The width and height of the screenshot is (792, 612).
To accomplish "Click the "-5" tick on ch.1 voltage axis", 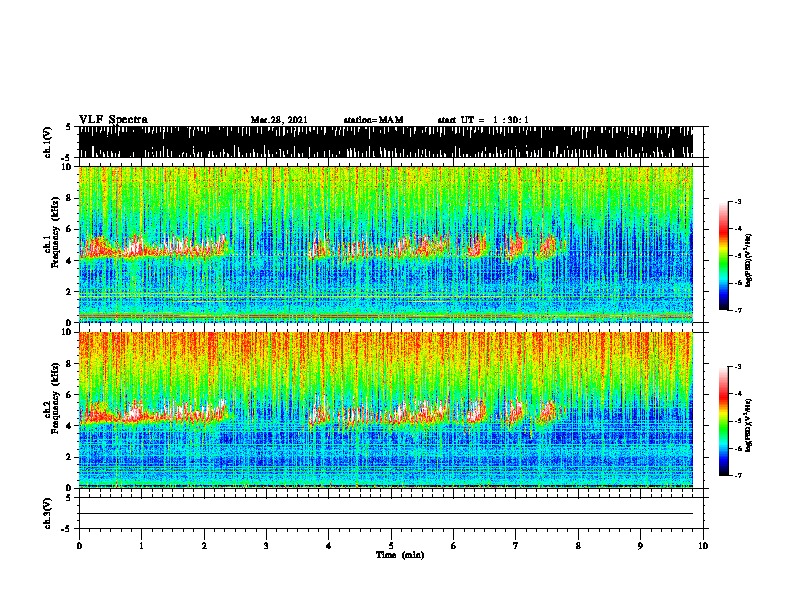I will 67,158.
